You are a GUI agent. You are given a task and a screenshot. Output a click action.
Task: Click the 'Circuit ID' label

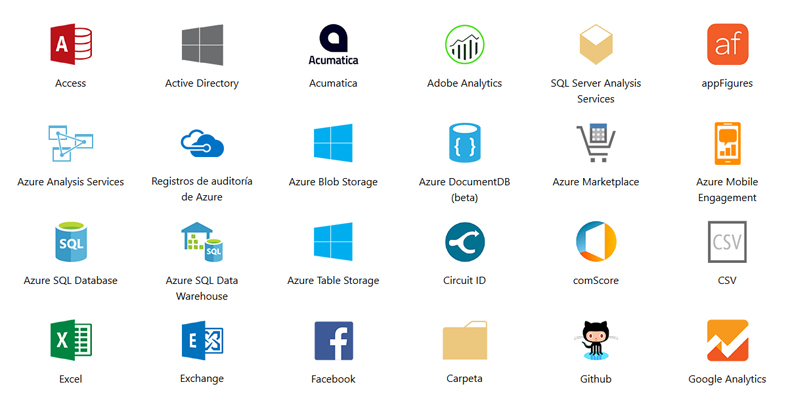464,281
